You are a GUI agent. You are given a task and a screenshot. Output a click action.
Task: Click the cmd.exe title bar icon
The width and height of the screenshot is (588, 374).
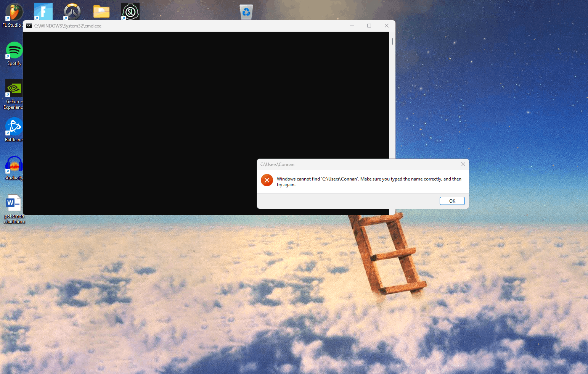pyautogui.click(x=29, y=26)
